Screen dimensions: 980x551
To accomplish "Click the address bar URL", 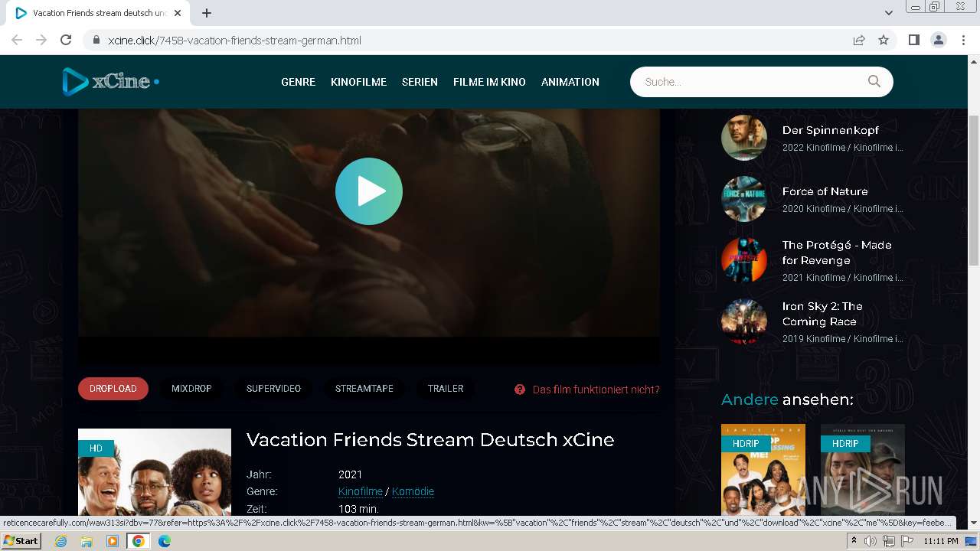I will coord(234,41).
